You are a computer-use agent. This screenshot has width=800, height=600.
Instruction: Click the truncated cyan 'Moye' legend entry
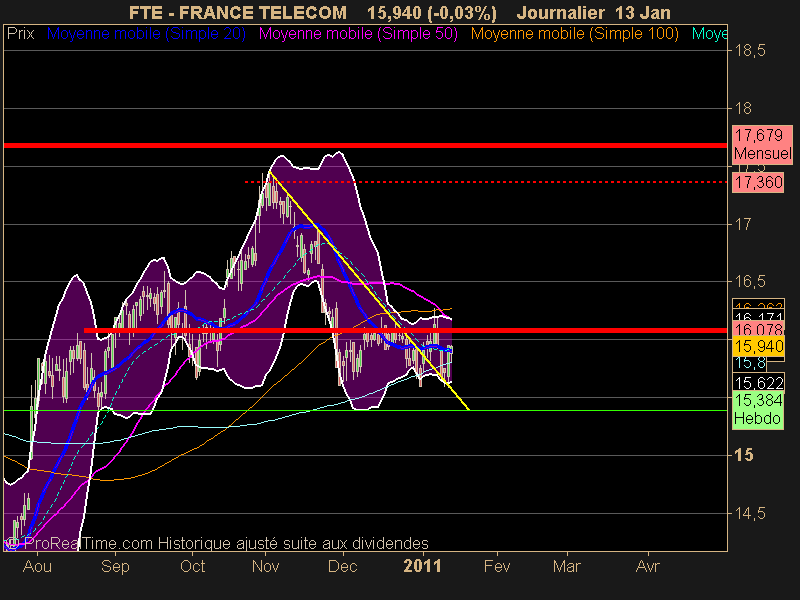pos(709,34)
